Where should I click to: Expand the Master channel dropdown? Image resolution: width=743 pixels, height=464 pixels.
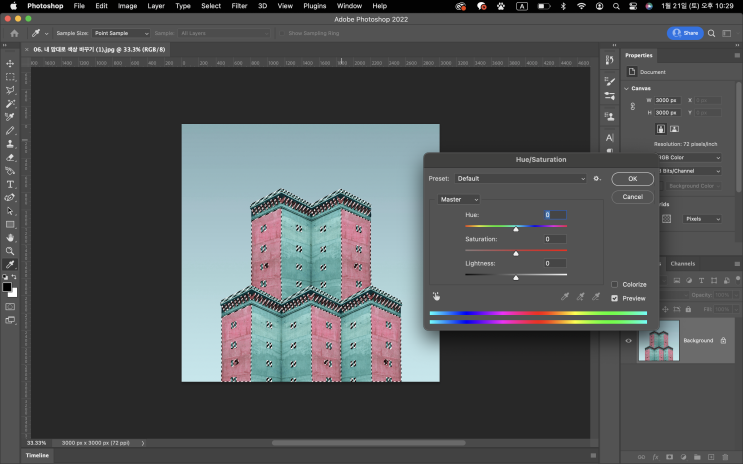click(x=459, y=200)
